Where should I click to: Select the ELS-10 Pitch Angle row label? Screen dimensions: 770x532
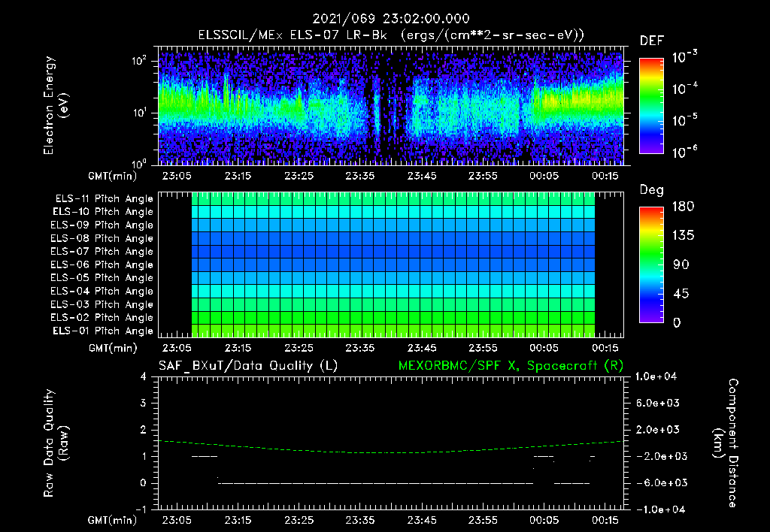coord(103,212)
